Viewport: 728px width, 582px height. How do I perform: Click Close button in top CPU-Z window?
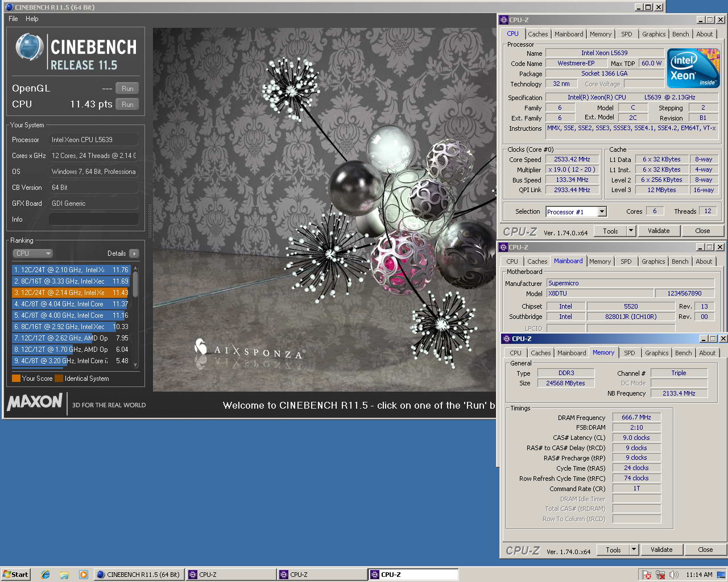click(x=702, y=231)
